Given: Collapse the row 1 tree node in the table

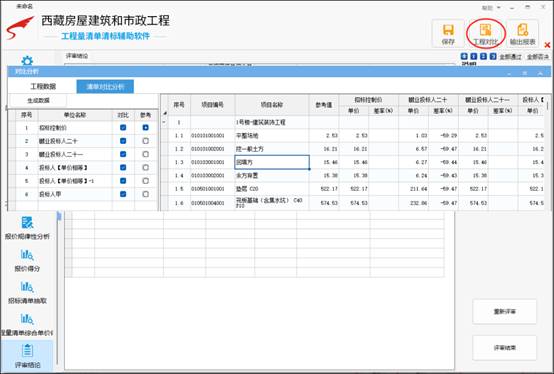Looking at the screenshot, I should (x=164, y=122).
